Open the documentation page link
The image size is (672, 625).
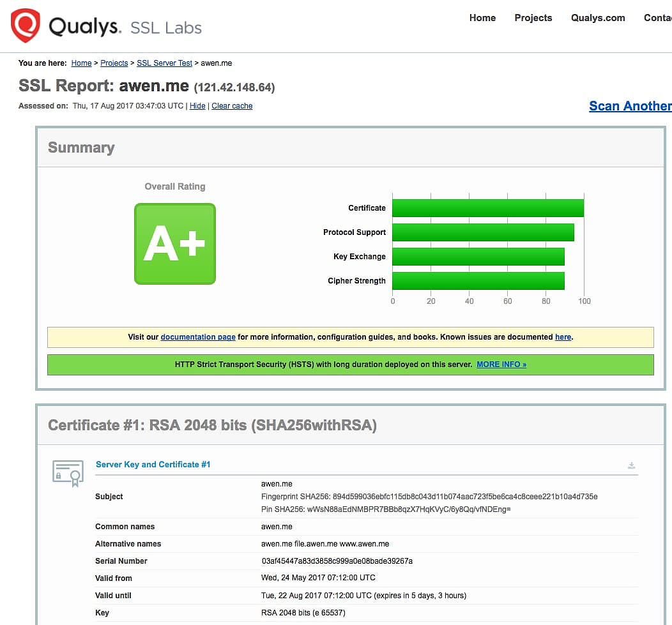pos(198,337)
